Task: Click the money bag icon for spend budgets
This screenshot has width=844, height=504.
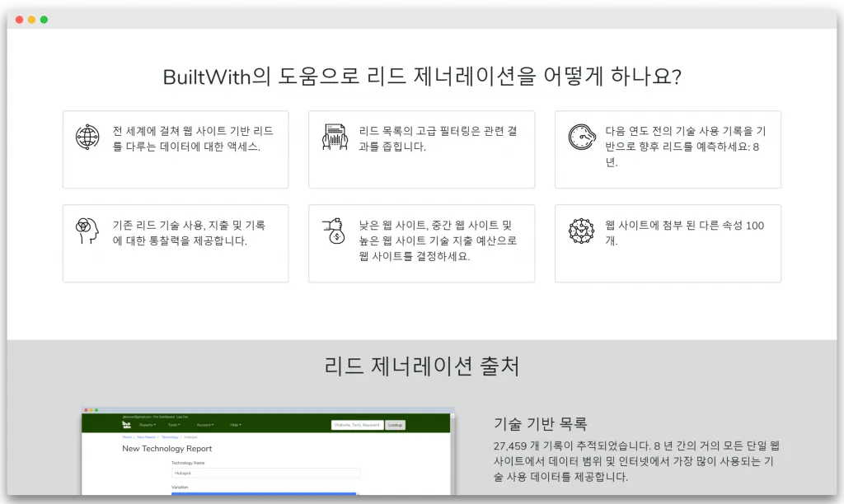Action: pos(335,231)
